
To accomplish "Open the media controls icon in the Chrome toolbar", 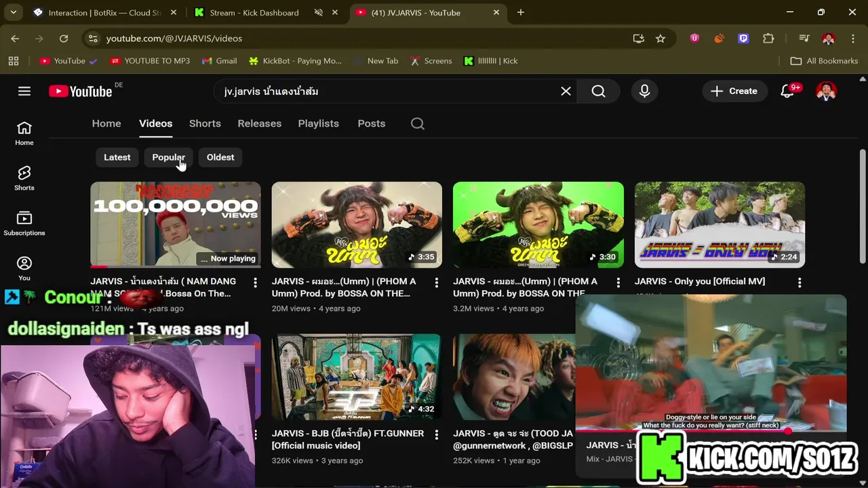I will 804,39.
